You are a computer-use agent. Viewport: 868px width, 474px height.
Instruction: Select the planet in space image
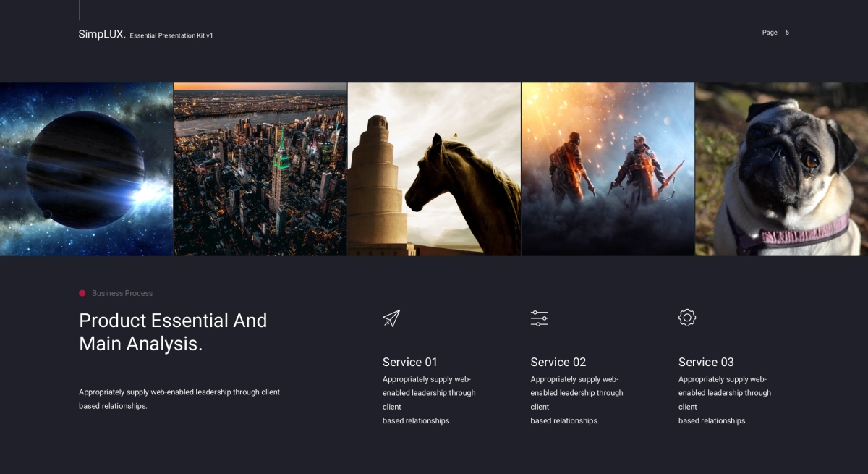[86, 169]
